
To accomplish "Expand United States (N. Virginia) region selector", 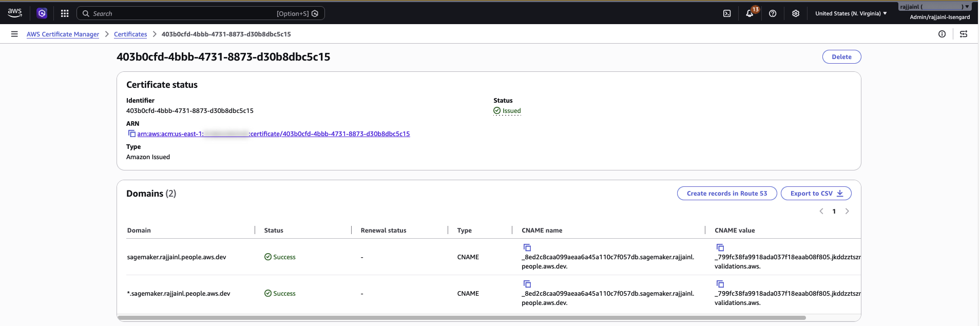I will coord(851,13).
